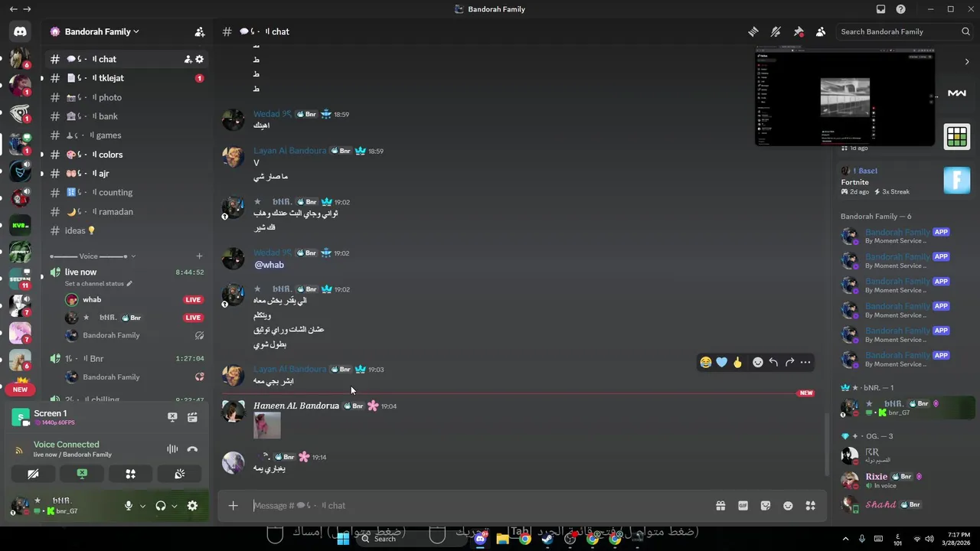Open GIF picker in message box
This screenshot has height=551, width=980.
(743, 505)
